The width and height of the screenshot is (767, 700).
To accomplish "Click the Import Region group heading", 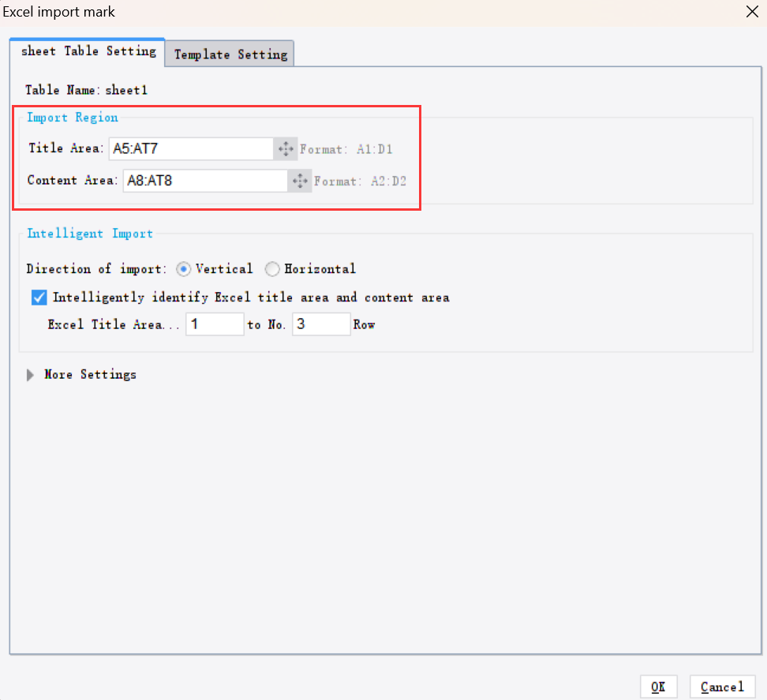I will (73, 117).
